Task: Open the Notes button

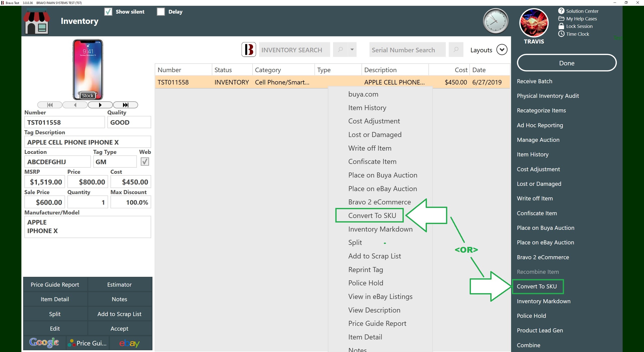Action: [119, 299]
